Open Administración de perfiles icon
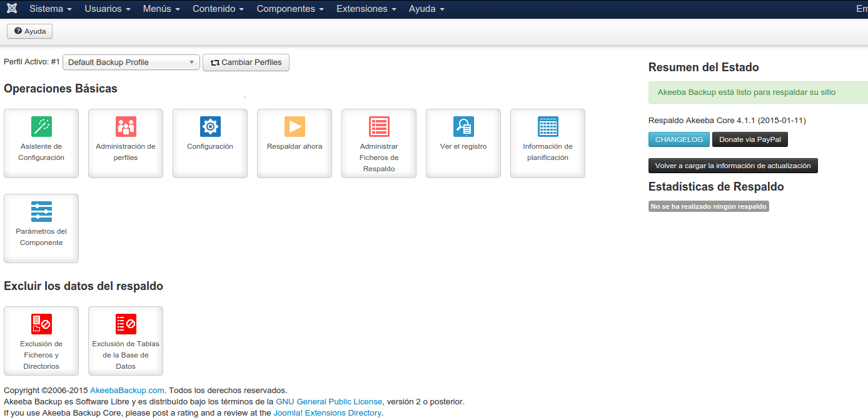The width and height of the screenshot is (868, 420). coord(126,127)
